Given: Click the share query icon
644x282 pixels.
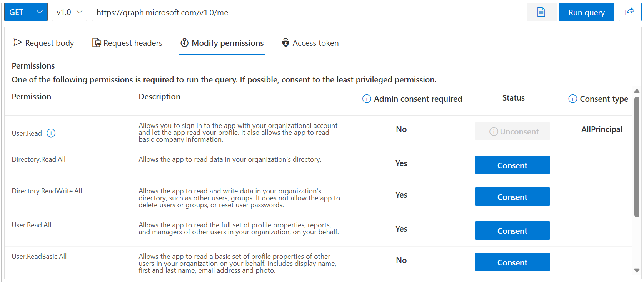Looking at the screenshot, I should (630, 12).
